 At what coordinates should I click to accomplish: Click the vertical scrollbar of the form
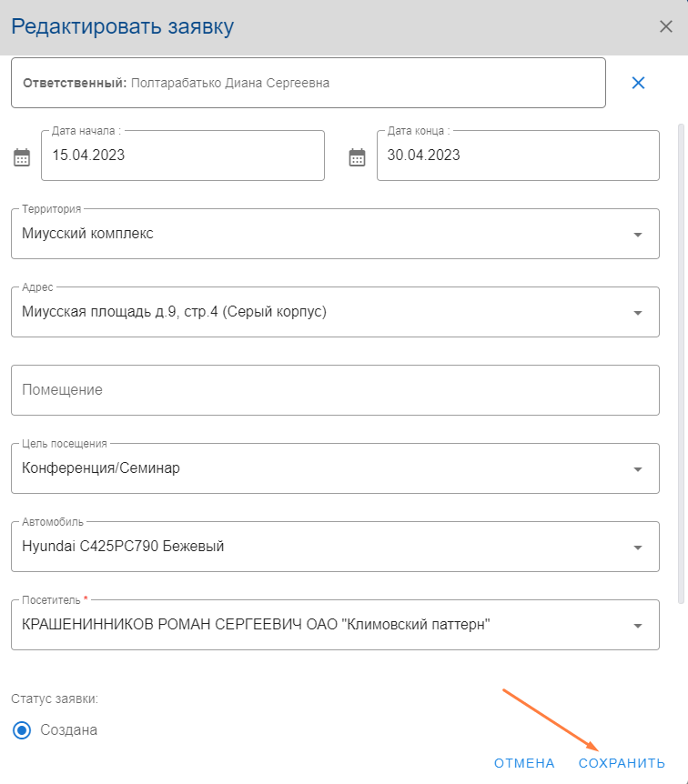[x=682, y=364]
